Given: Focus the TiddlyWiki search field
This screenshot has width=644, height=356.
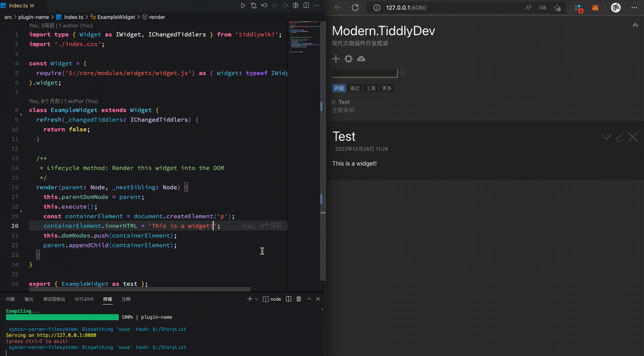Looking at the screenshot, I should pos(365,73).
